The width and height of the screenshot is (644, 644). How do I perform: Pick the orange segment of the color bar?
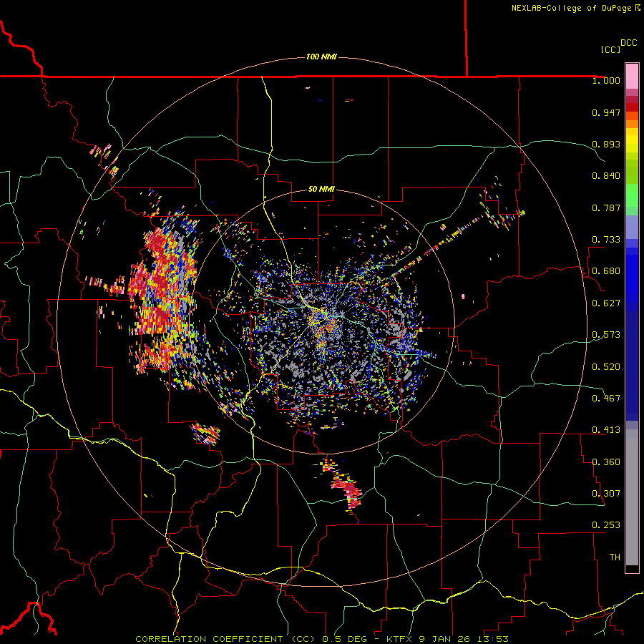coord(632,120)
